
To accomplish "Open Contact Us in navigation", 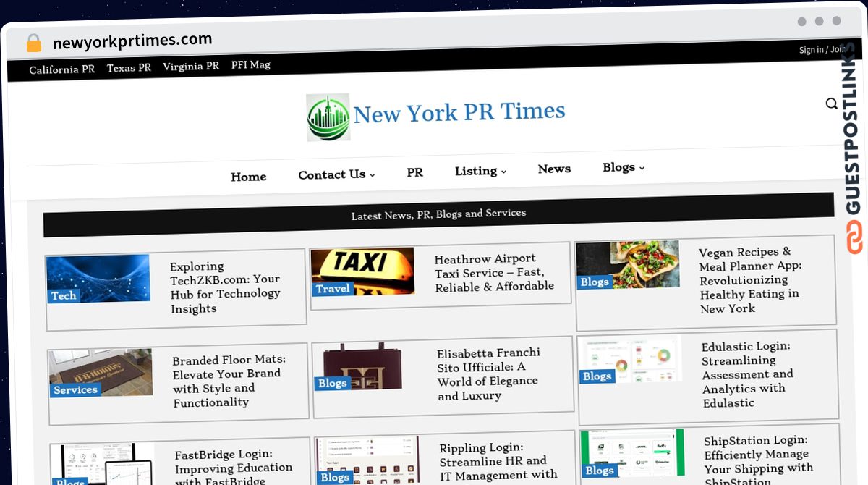I will tap(332, 174).
